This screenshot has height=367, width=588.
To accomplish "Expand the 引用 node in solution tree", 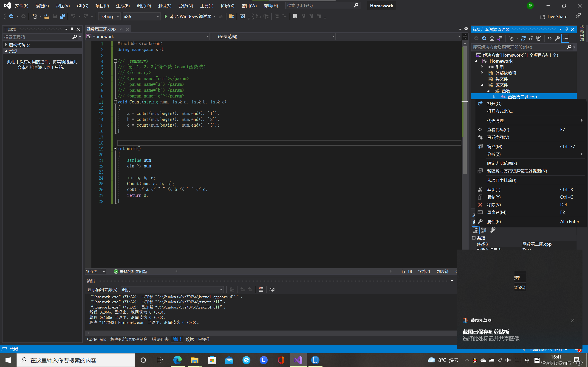I will click(482, 67).
